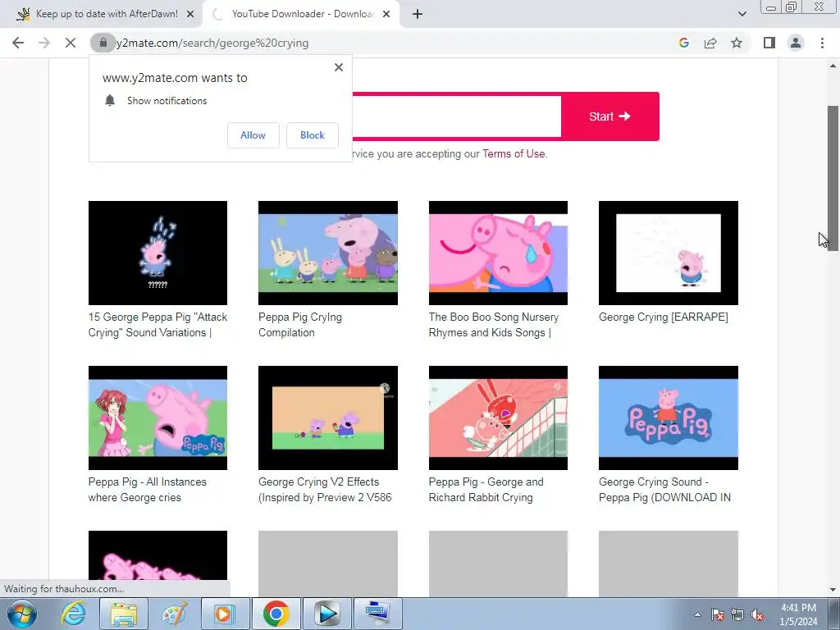This screenshot has height=630, width=840.
Task: Close the AfterDawn tab
Action: 190,14
